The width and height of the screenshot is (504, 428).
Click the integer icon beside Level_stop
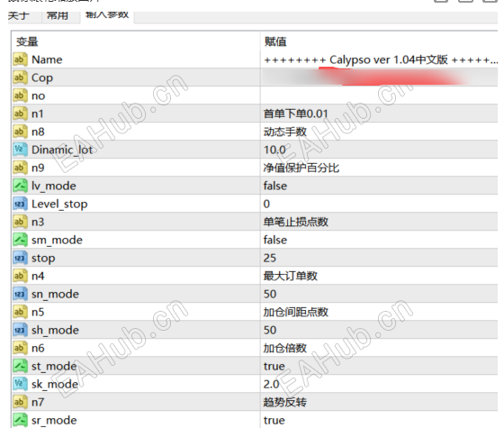point(20,204)
